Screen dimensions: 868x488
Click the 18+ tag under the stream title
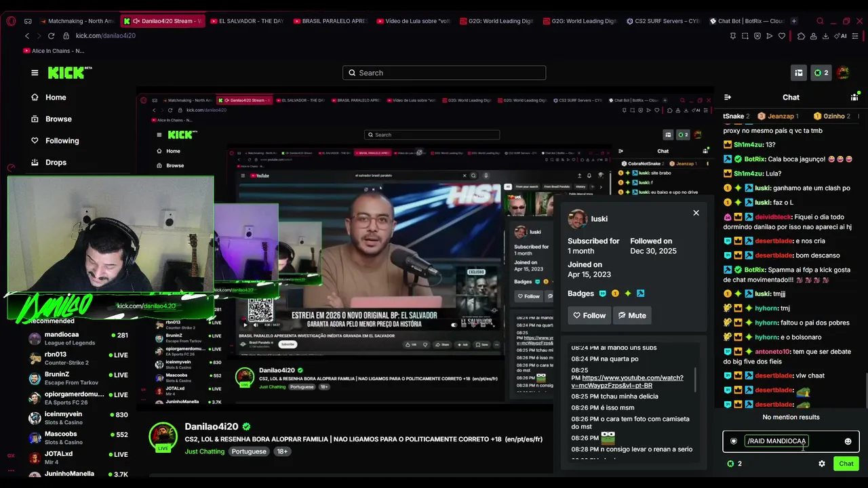point(282,451)
